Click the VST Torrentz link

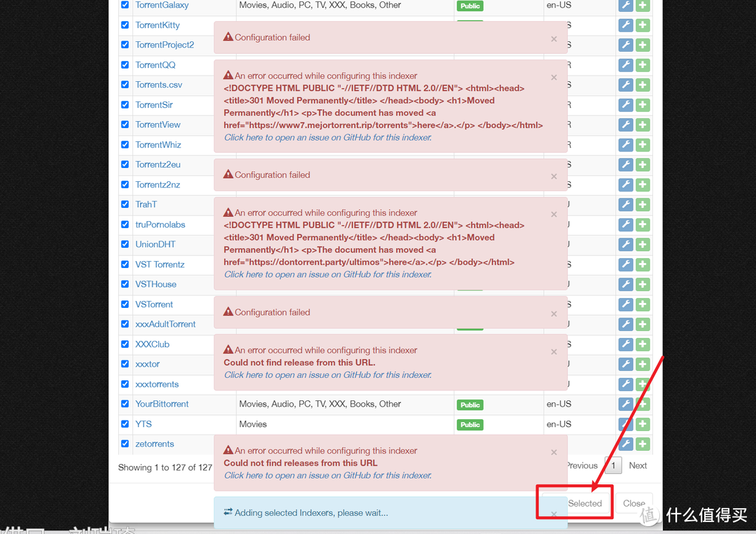(x=160, y=265)
